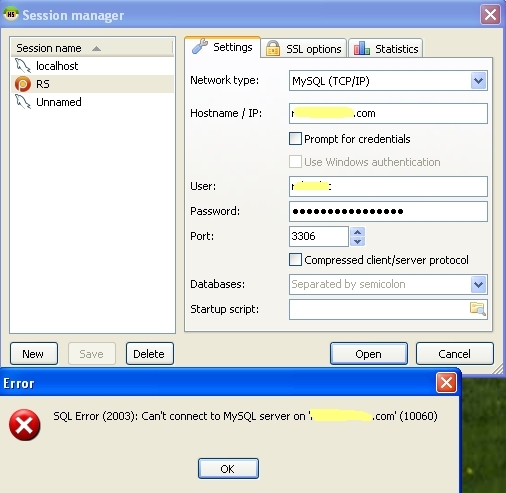Toggle Compressed client/server protocol checkbox

pyautogui.click(x=295, y=260)
